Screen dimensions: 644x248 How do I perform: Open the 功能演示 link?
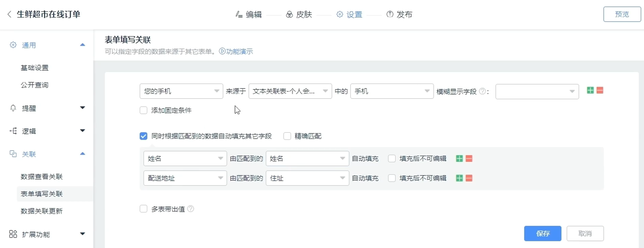pos(236,52)
